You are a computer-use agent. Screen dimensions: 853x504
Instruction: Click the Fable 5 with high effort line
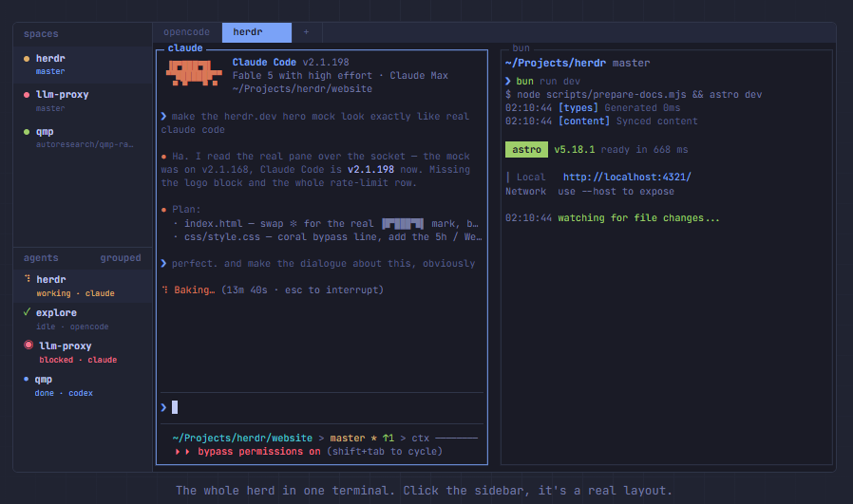click(x=340, y=76)
